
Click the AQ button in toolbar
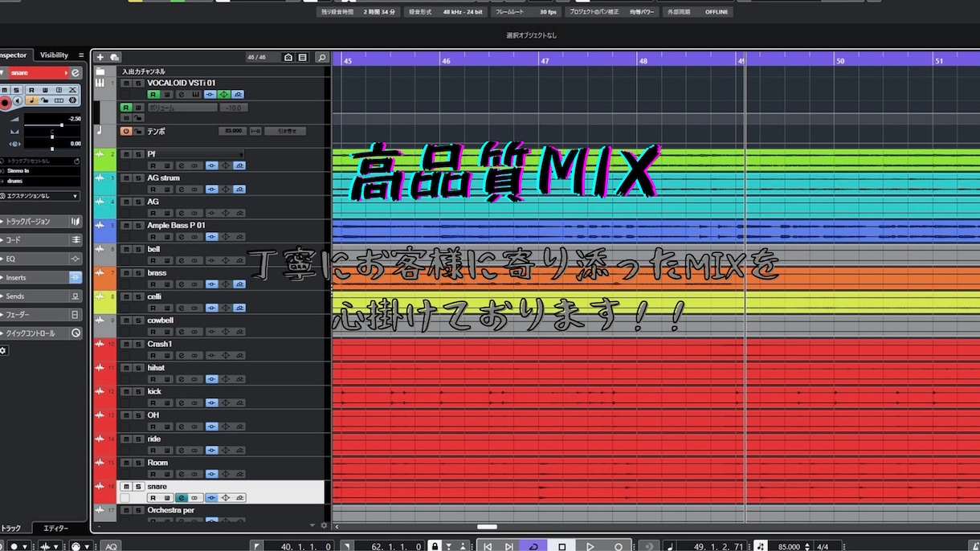(111, 546)
